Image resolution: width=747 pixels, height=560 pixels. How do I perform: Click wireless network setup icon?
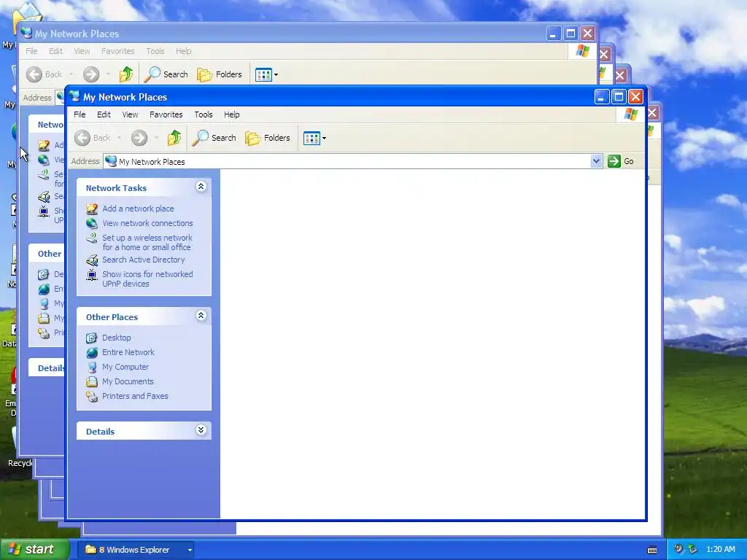91,238
